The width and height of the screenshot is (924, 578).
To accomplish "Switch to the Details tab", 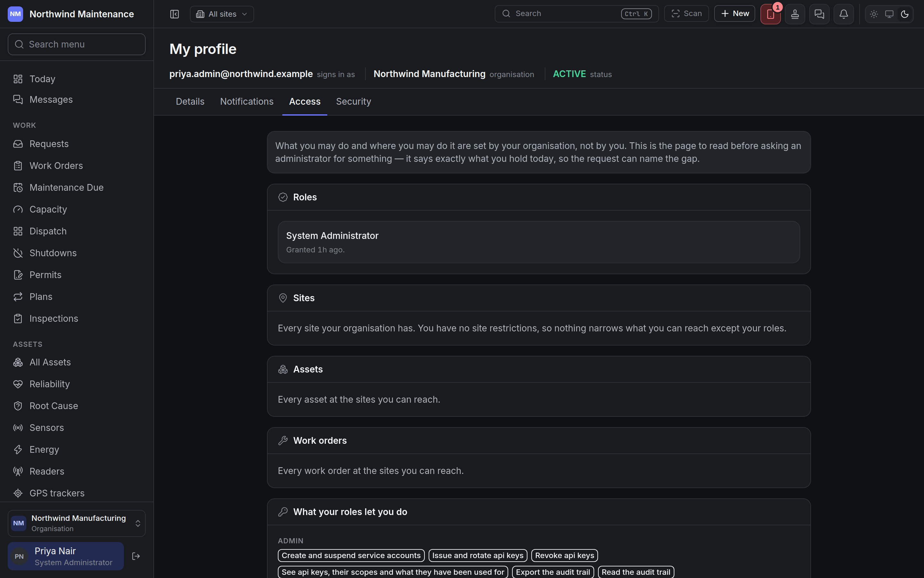I will pos(190,102).
